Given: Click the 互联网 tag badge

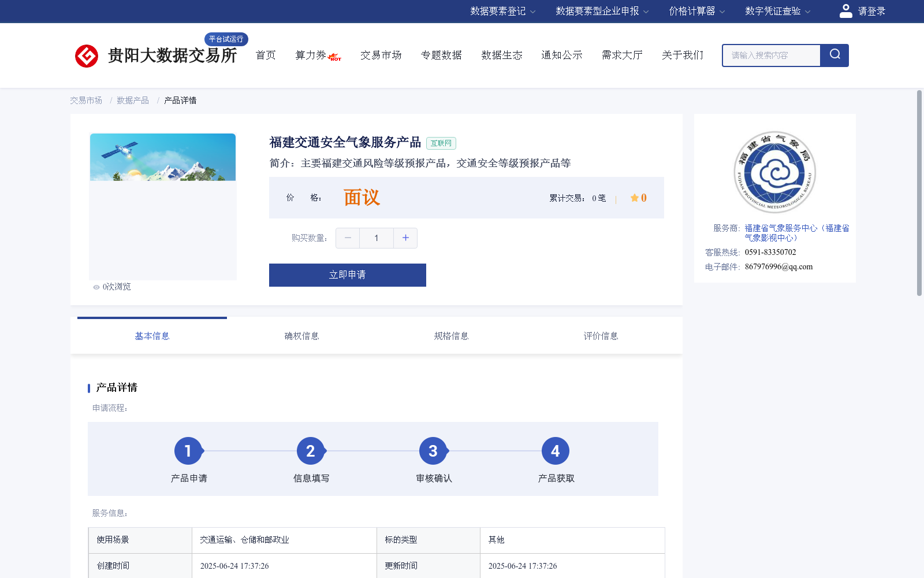Looking at the screenshot, I should (x=441, y=143).
